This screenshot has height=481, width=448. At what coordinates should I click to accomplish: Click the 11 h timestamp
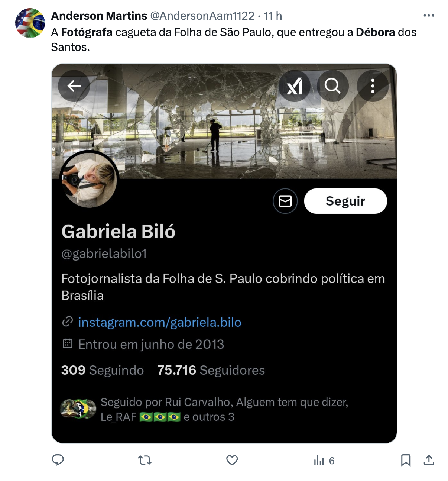(273, 16)
